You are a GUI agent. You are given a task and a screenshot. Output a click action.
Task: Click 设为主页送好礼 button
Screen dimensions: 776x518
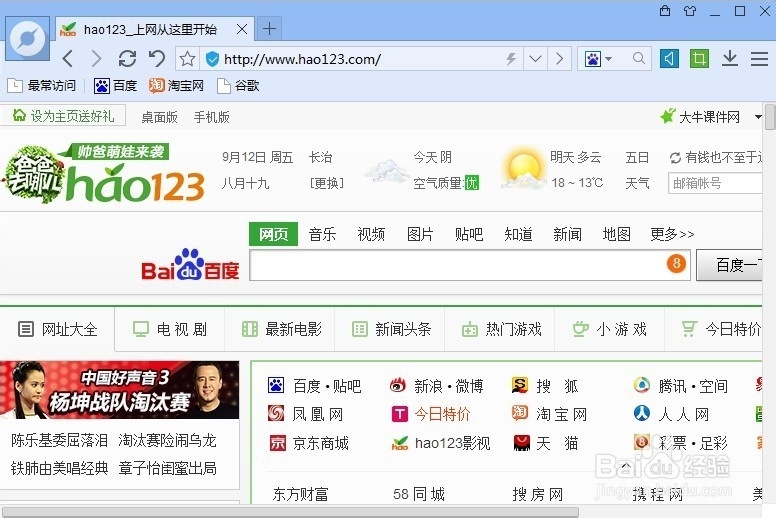pyautogui.click(x=63, y=116)
